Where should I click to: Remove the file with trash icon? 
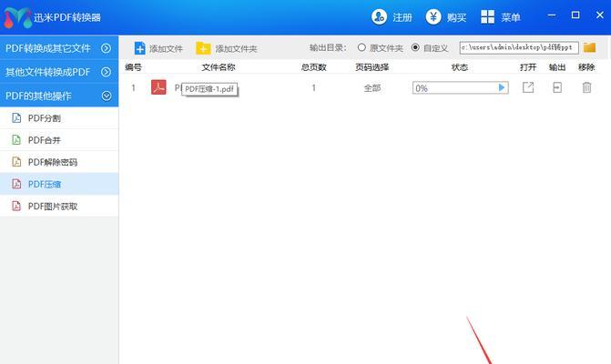[586, 87]
